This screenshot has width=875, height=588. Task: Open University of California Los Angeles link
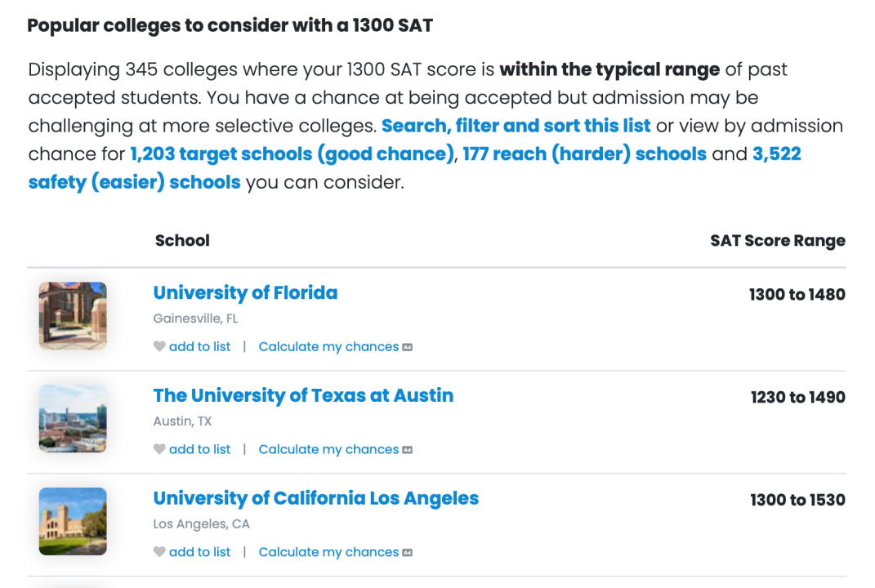[316, 497]
